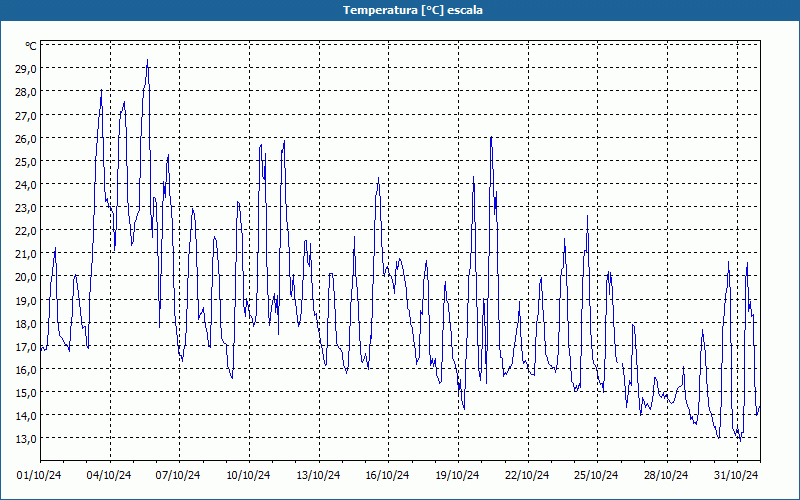Select the 17,0 y-axis label

[x=26, y=346]
